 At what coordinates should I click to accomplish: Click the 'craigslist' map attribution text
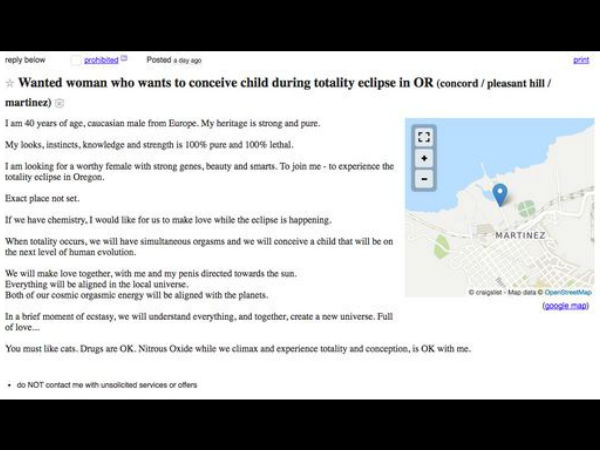[485, 292]
